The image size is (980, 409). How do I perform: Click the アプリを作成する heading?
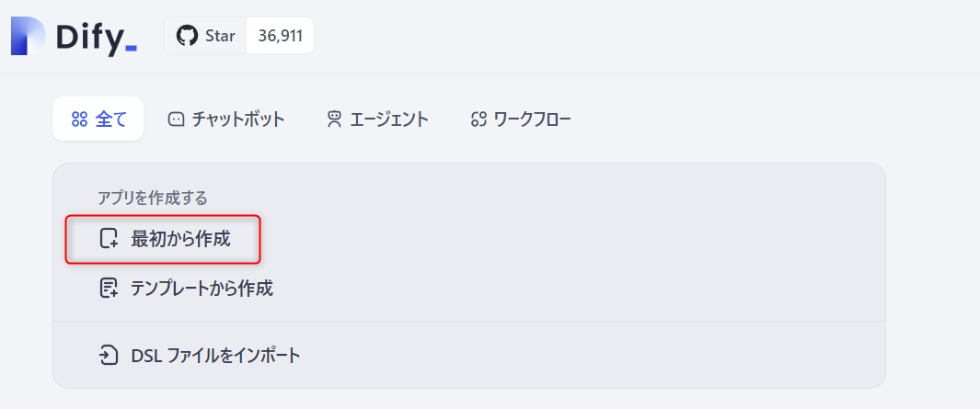pos(153,198)
